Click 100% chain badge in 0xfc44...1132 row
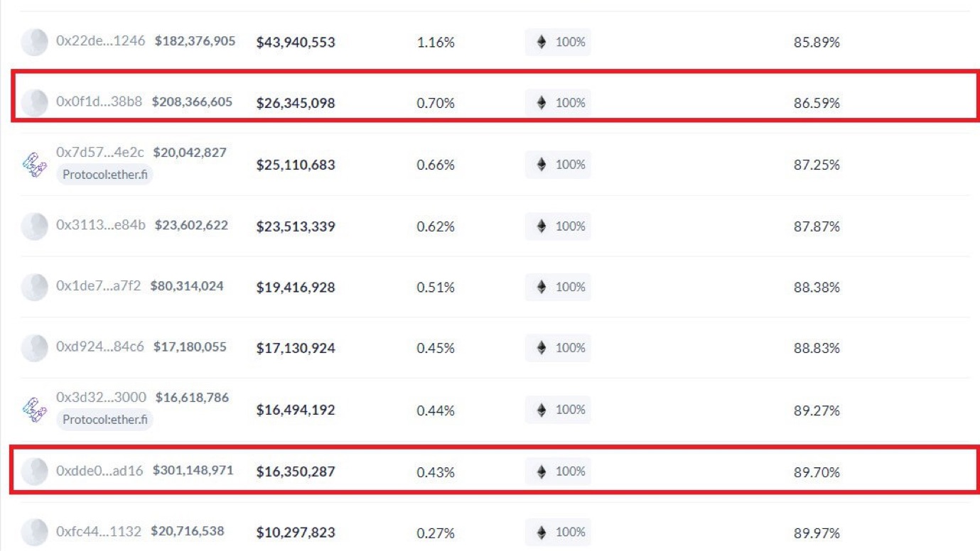980x551 pixels. [x=558, y=532]
